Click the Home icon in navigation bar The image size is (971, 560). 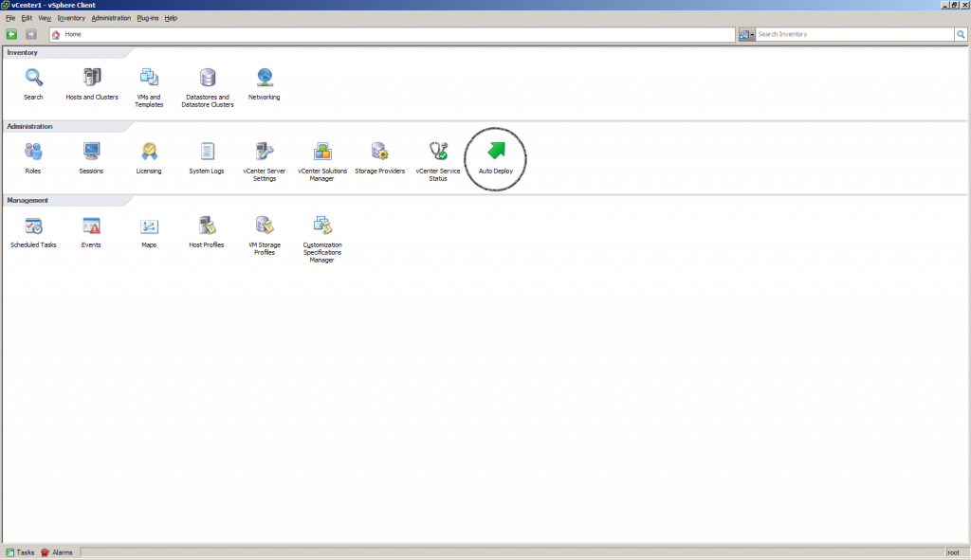click(56, 35)
